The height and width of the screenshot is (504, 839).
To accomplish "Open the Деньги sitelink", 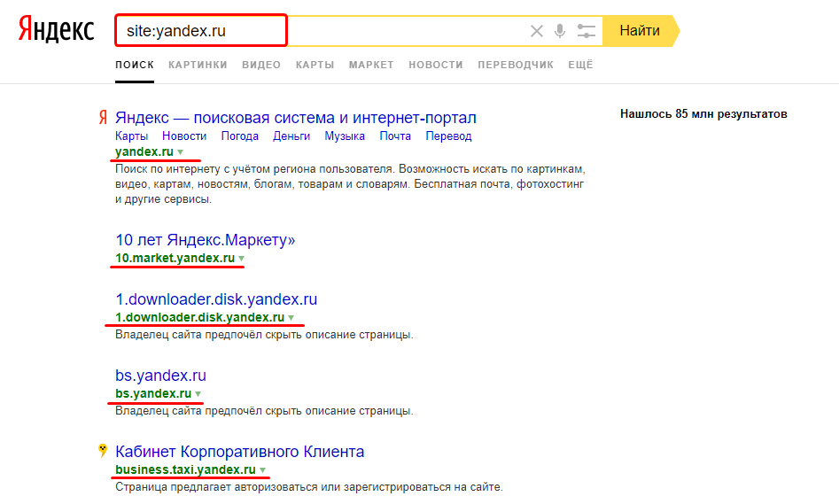I will coord(291,136).
